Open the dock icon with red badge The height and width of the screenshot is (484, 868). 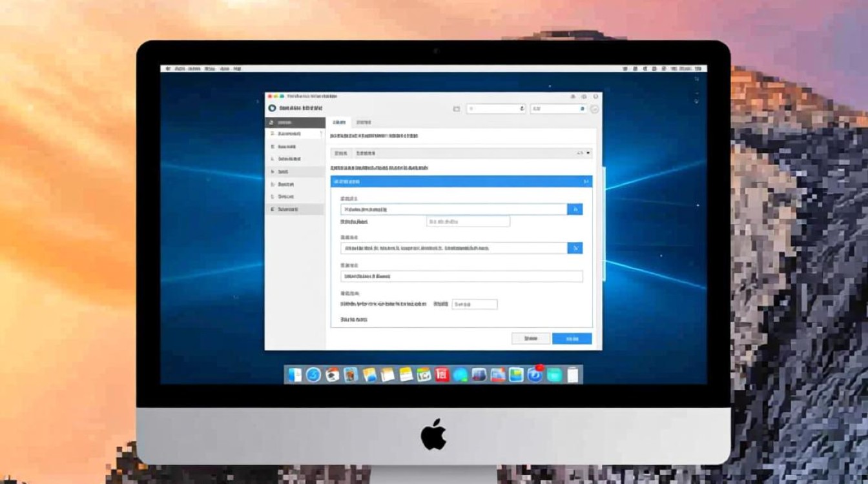[x=535, y=374]
